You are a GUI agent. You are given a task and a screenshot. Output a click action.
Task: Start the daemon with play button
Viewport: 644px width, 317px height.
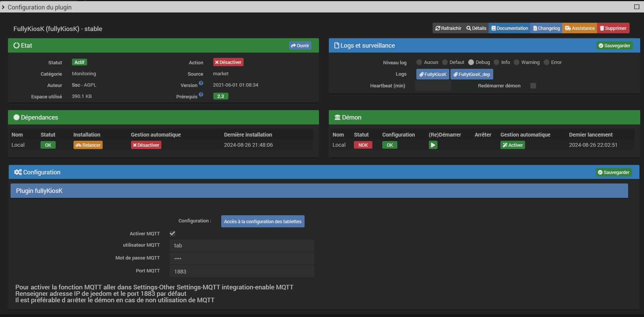point(433,145)
